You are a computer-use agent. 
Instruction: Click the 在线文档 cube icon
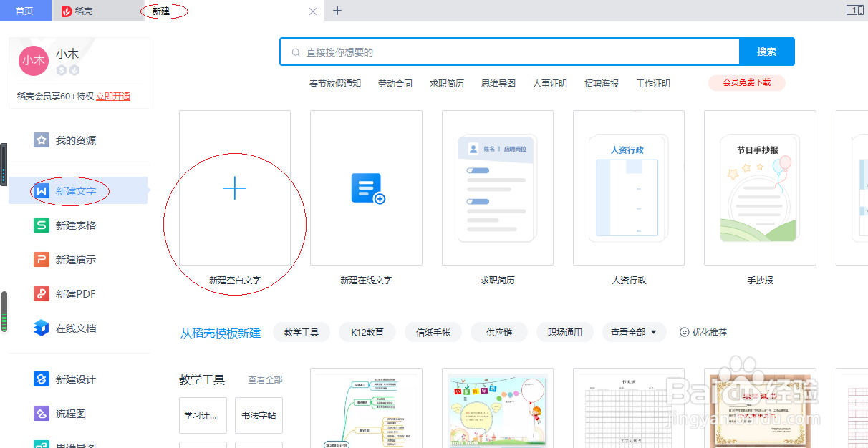coord(42,328)
